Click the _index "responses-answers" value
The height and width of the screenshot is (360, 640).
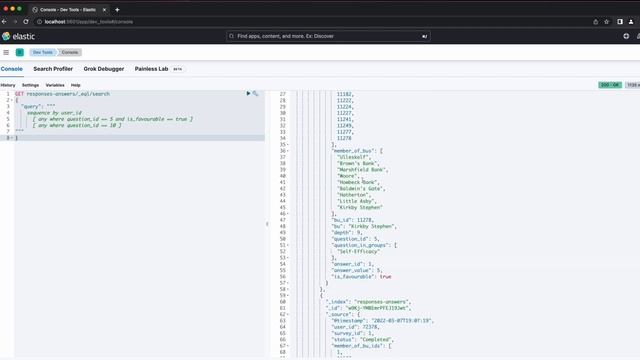(x=382, y=302)
